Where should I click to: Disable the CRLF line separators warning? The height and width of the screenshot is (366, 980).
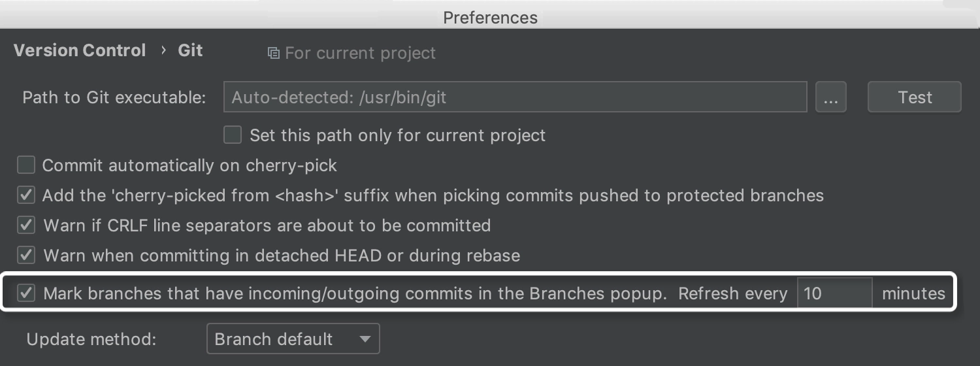(26, 225)
